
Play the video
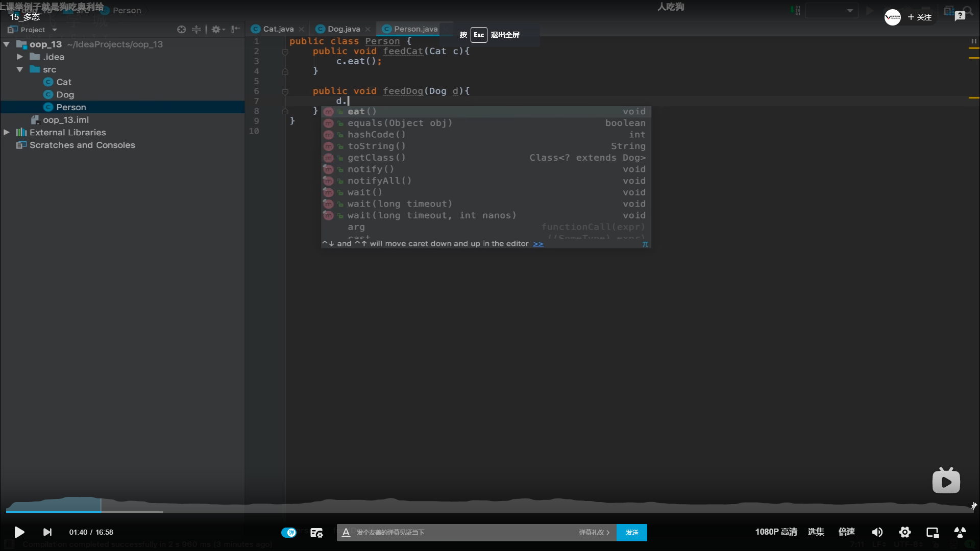tap(19, 532)
